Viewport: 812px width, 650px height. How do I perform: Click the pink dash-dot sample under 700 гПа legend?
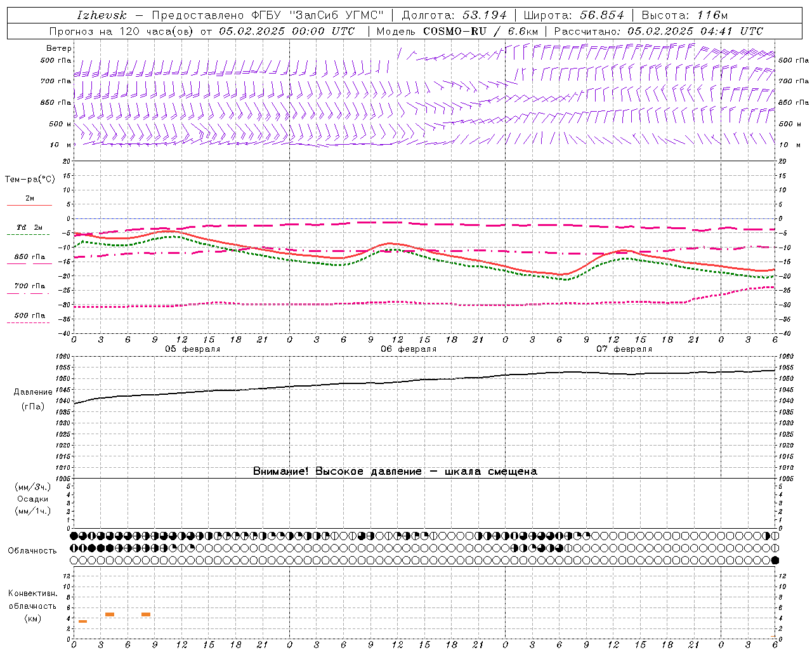point(28,293)
